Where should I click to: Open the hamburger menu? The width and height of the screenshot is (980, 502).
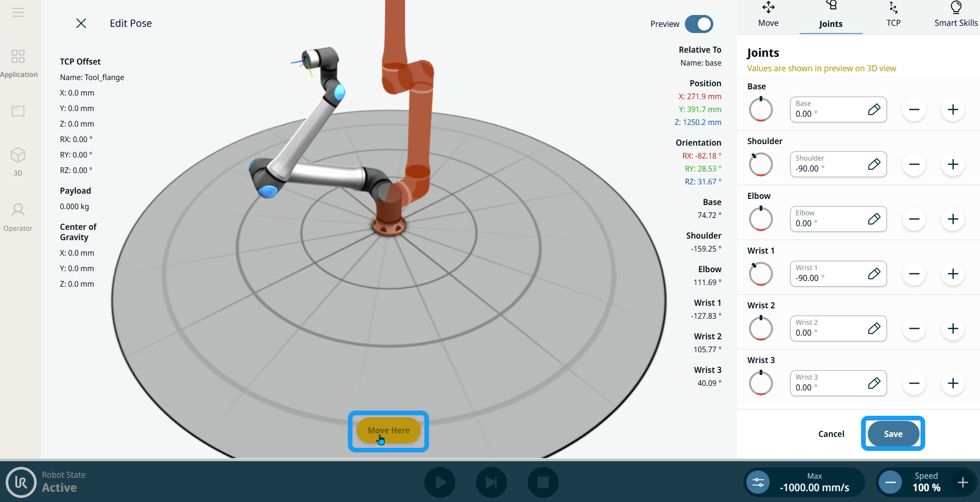tap(18, 12)
